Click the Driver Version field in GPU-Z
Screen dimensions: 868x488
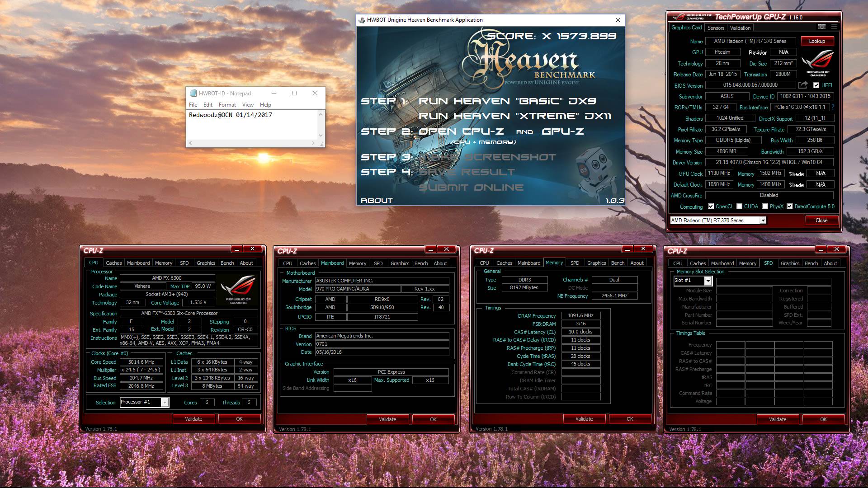tap(769, 162)
